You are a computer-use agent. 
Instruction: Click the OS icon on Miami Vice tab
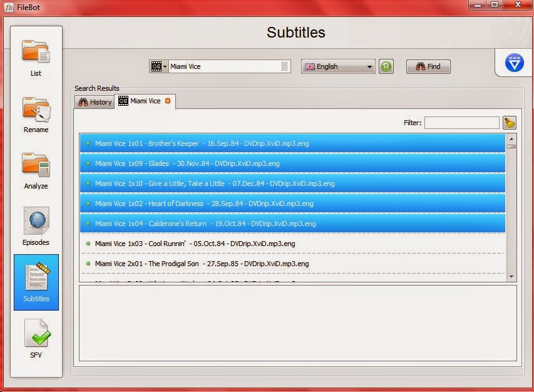123,101
